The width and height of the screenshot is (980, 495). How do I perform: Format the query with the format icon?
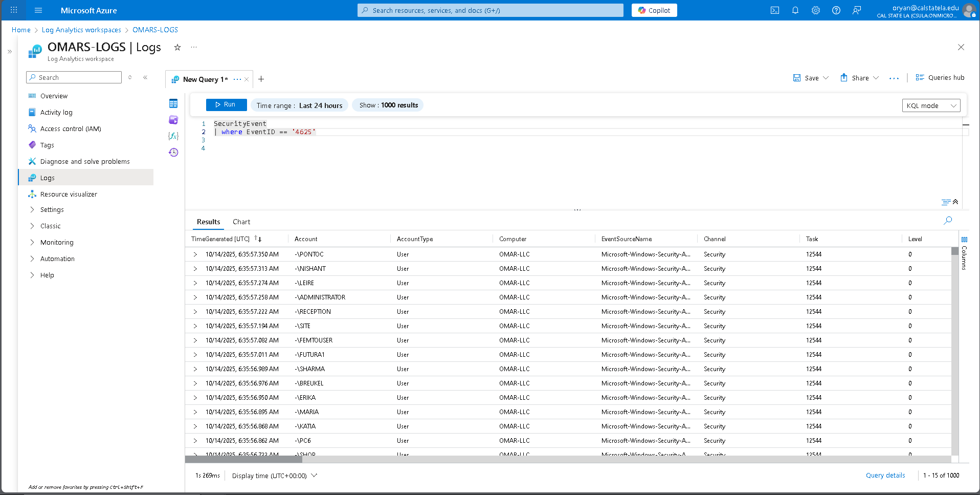click(946, 202)
